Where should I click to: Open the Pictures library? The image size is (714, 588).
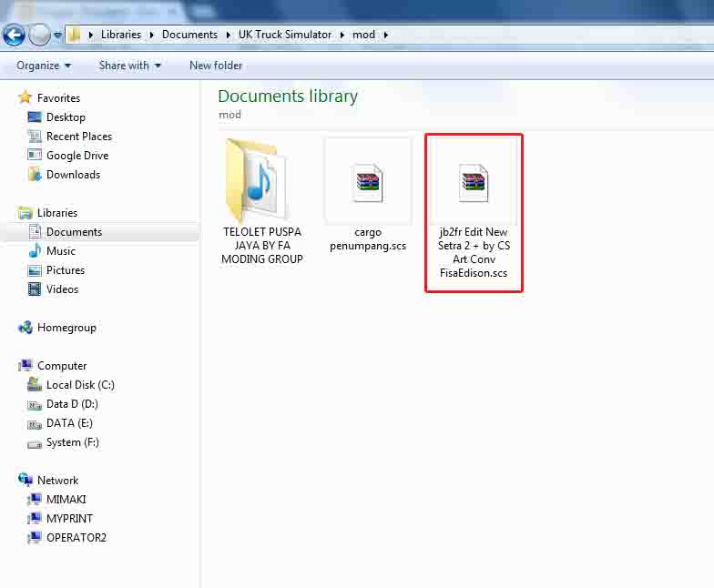(x=66, y=269)
